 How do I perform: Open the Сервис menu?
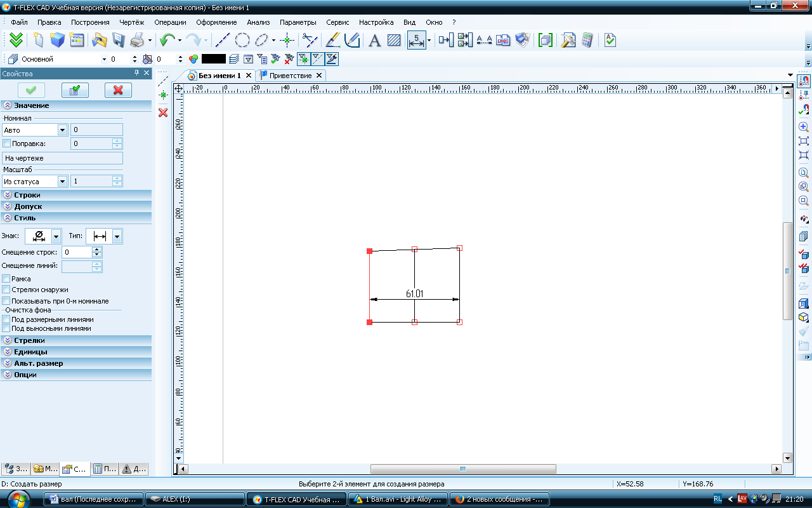tap(337, 22)
